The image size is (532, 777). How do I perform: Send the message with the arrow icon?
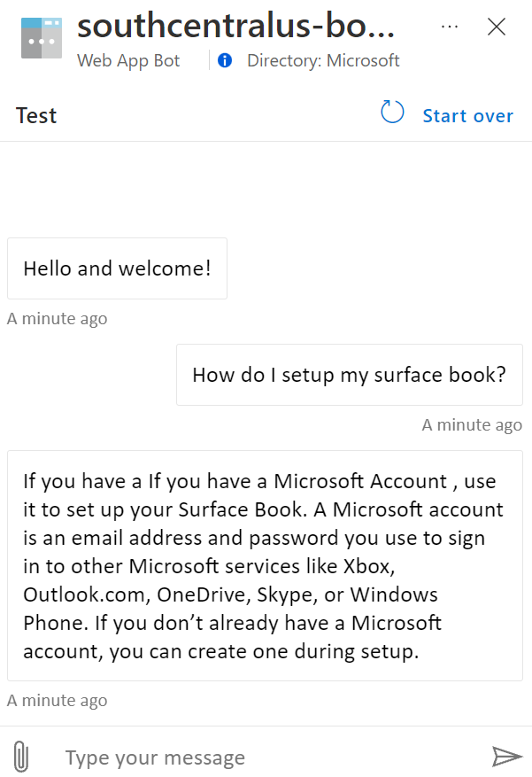pos(507,756)
